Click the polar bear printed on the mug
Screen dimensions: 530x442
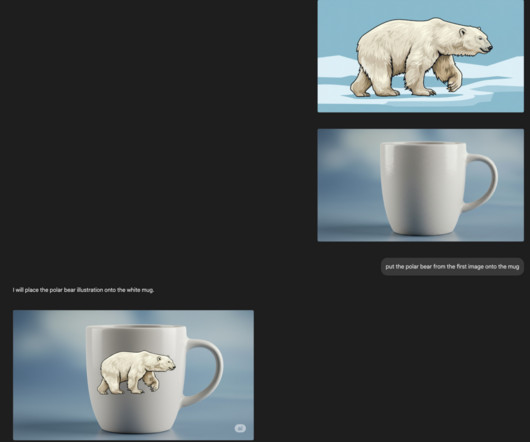click(137, 372)
